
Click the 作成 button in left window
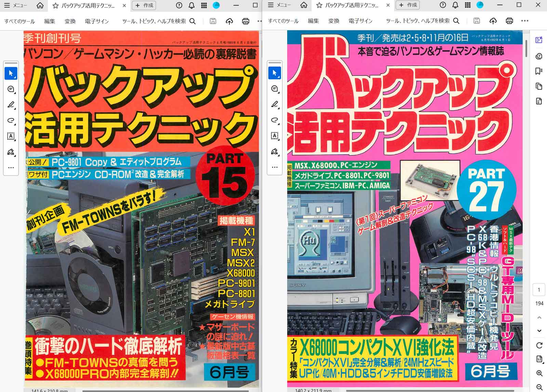(144, 5)
